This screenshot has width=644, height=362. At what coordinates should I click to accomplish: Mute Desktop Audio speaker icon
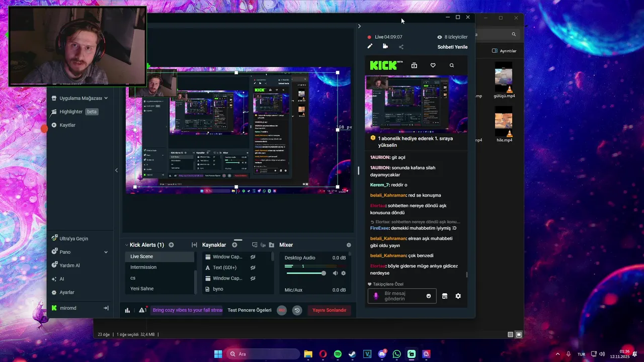pos(335,273)
